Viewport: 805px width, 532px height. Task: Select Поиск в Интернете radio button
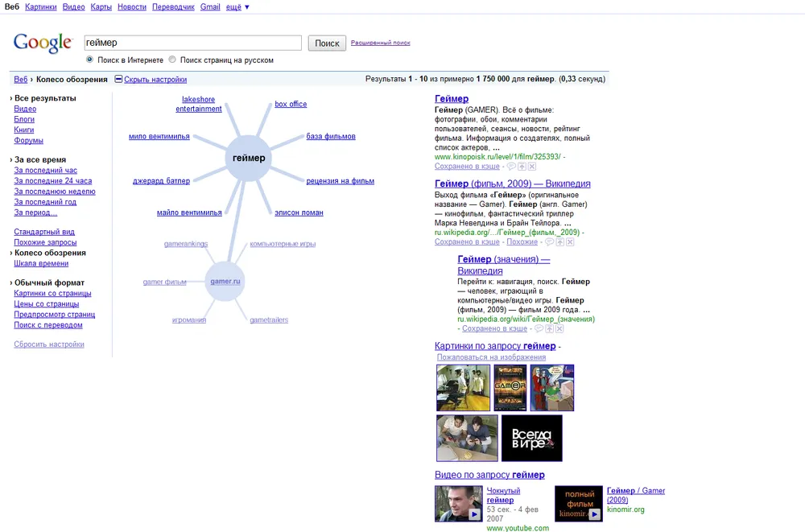click(x=90, y=60)
